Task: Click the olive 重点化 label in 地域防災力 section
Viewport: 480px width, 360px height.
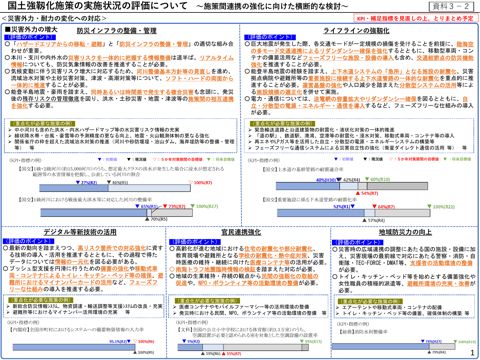Action: 370,301
